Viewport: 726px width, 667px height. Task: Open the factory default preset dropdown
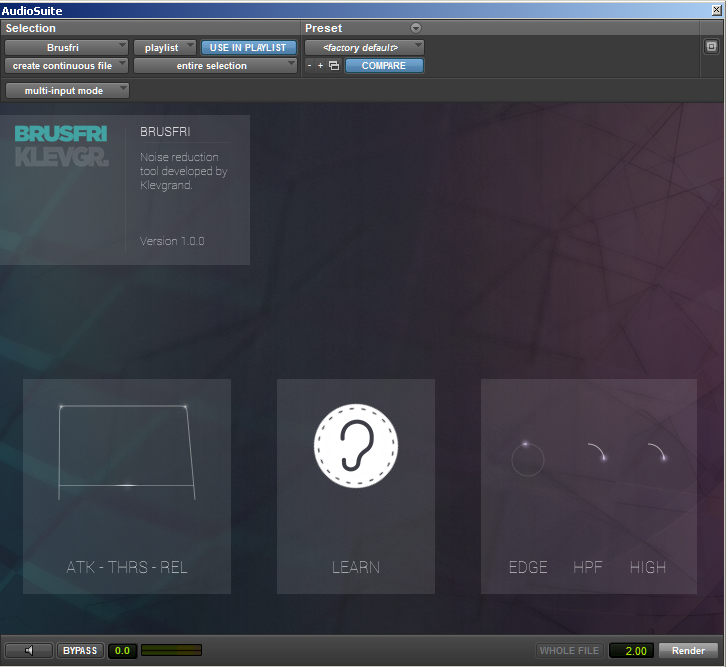point(364,48)
